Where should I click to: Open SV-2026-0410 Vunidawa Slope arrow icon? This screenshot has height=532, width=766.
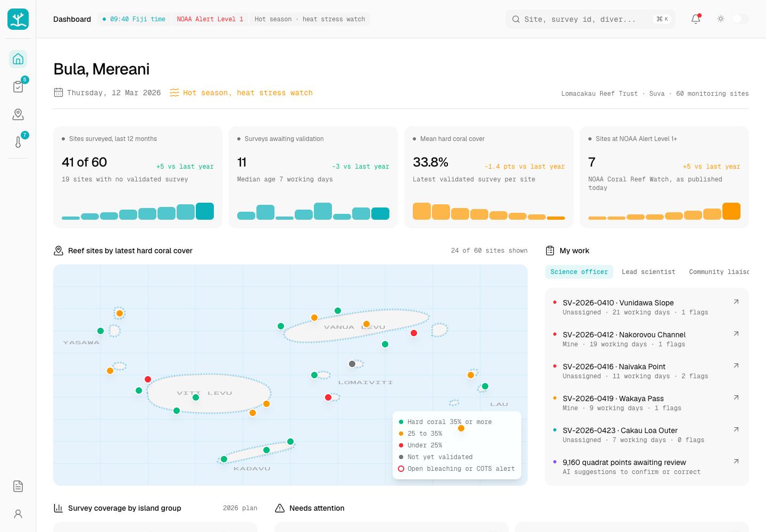[x=736, y=302]
